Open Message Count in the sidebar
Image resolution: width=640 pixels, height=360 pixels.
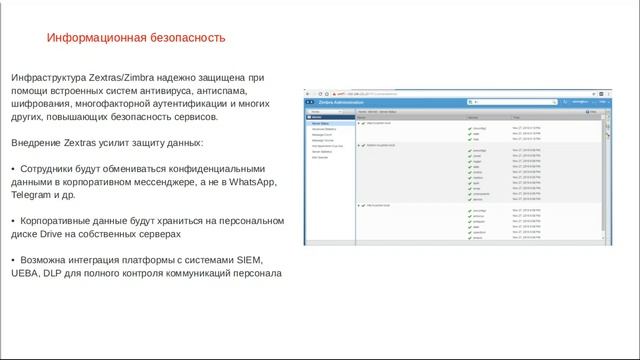[x=322, y=135]
